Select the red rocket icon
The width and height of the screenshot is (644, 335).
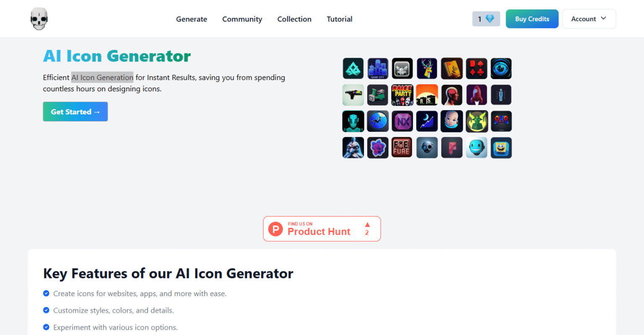[x=477, y=95]
